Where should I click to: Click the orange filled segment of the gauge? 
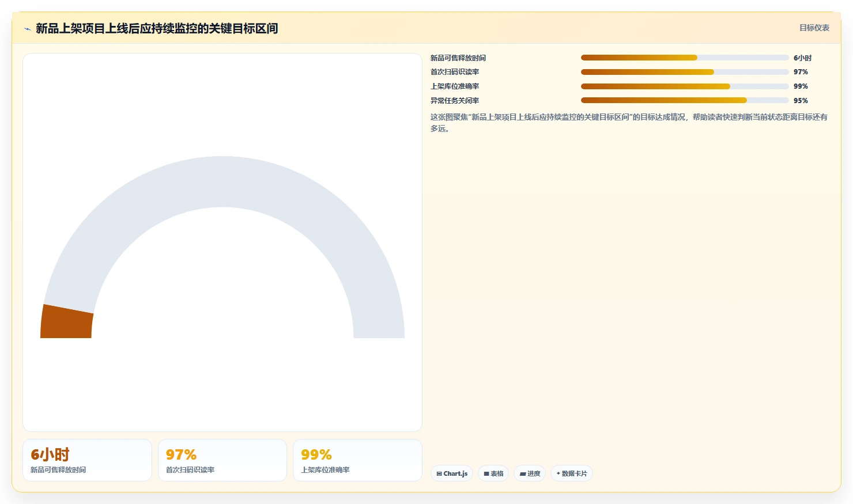(67, 323)
